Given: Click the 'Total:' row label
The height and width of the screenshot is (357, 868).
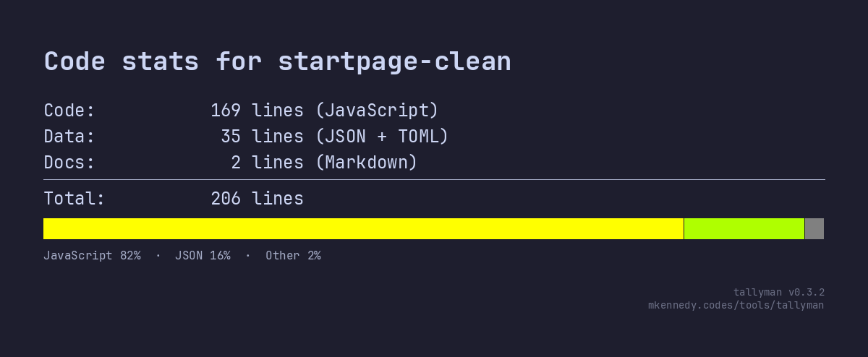Looking at the screenshot, I should tap(75, 199).
